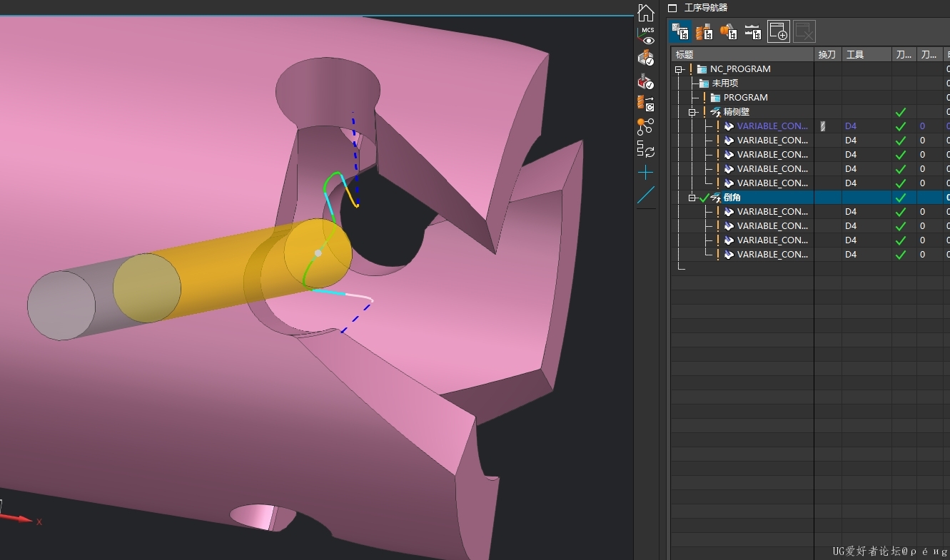Screen dimensions: 950x560
Task: Click the green checkmark in the 倒角 row
Action: click(x=901, y=198)
